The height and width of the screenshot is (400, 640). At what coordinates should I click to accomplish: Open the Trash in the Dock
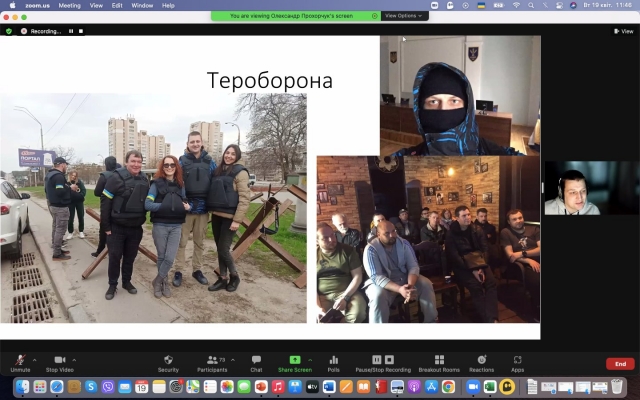click(x=617, y=386)
